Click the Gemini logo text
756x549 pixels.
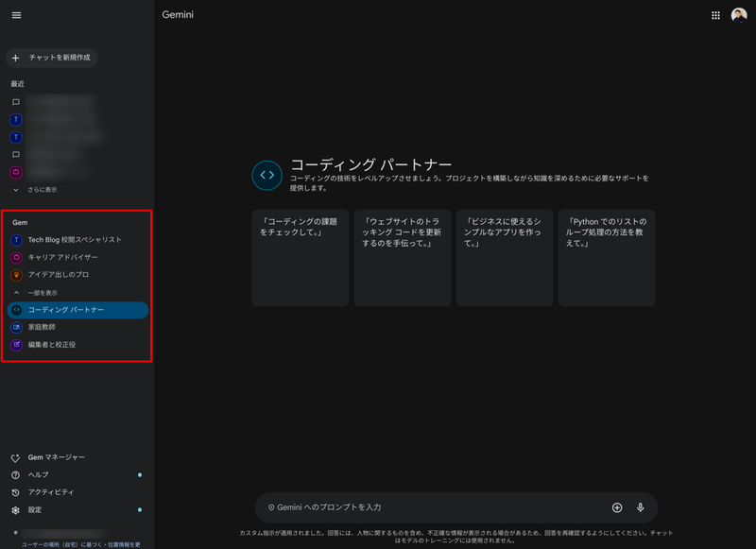(x=178, y=15)
